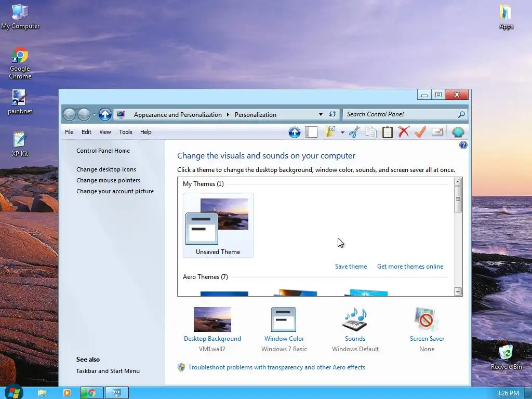
Task: Click the Personalization breadcrumb
Action: coord(256,115)
